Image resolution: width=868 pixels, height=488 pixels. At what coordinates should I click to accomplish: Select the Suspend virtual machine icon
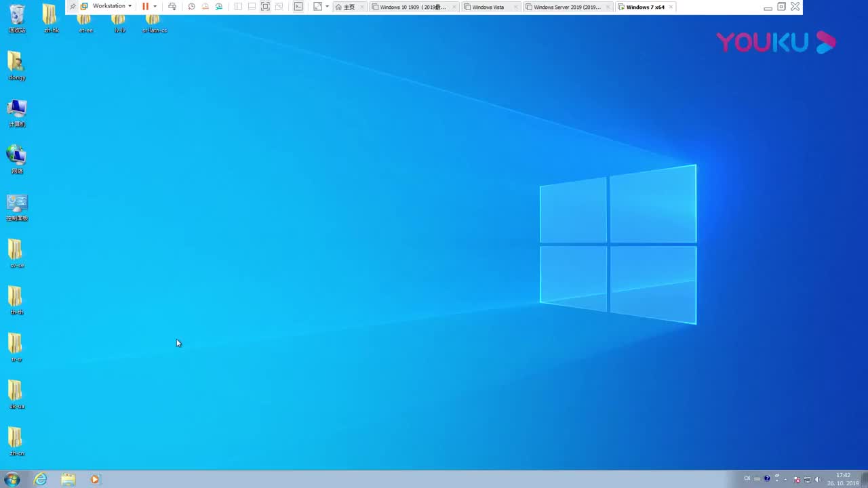point(145,6)
